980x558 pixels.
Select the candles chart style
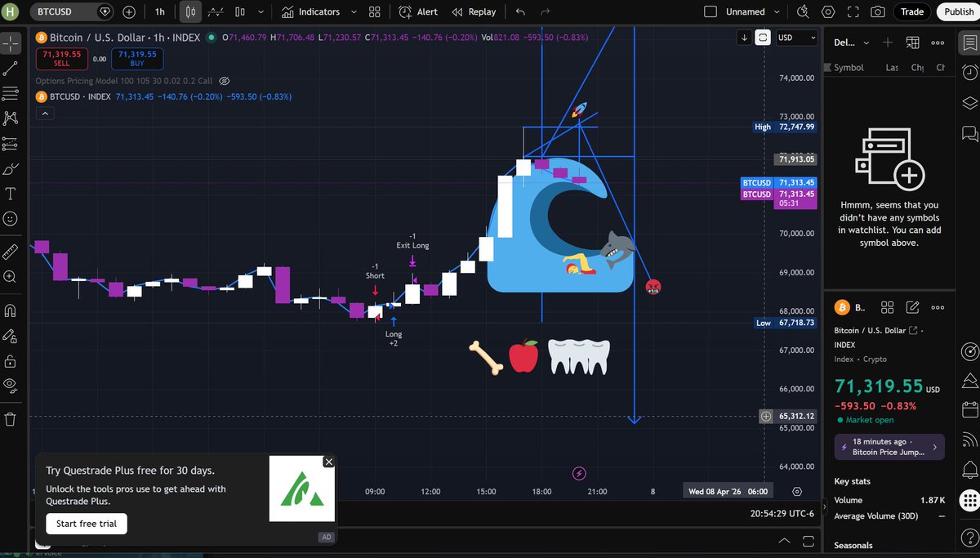point(189,11)
